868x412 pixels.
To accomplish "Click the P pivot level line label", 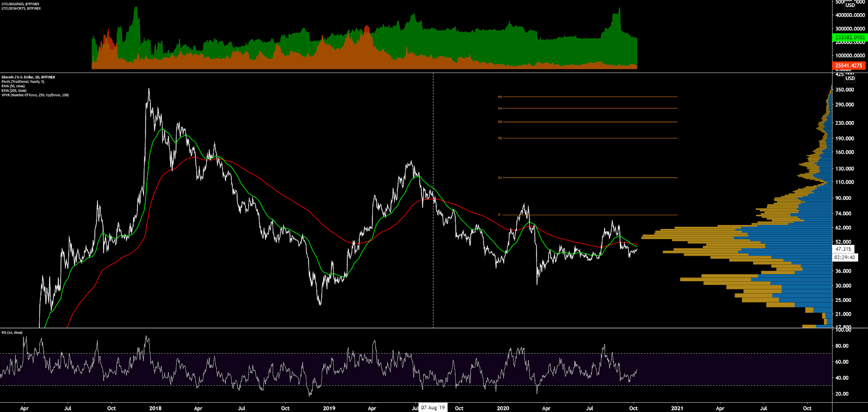I will point(499,215).
